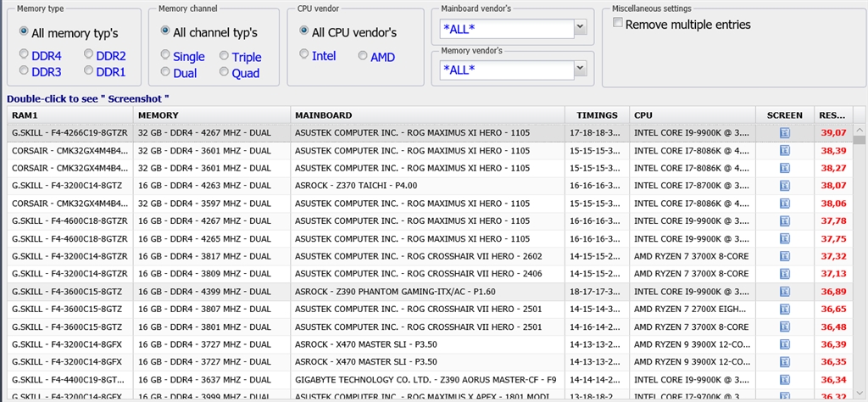Select DDR3 memory type
This screenshot has width=868, height=402.
pyautogui.click(x=23, y=70)
